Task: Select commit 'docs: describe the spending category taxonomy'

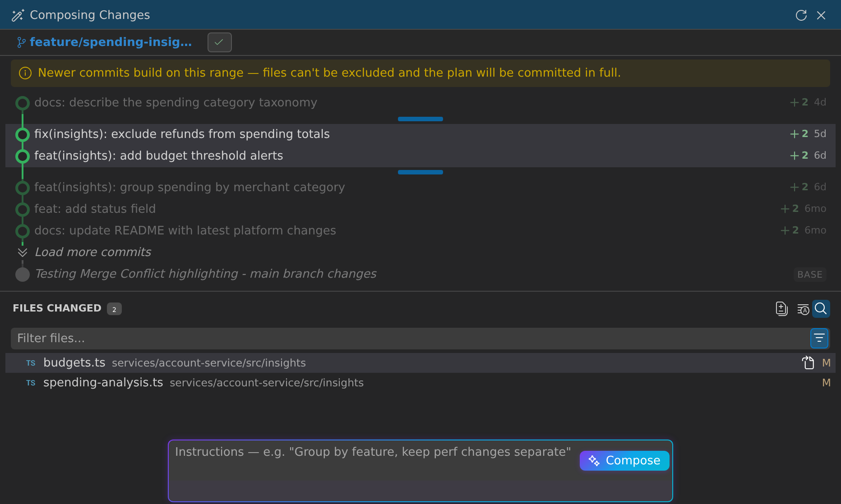Action: pos(420,102)
